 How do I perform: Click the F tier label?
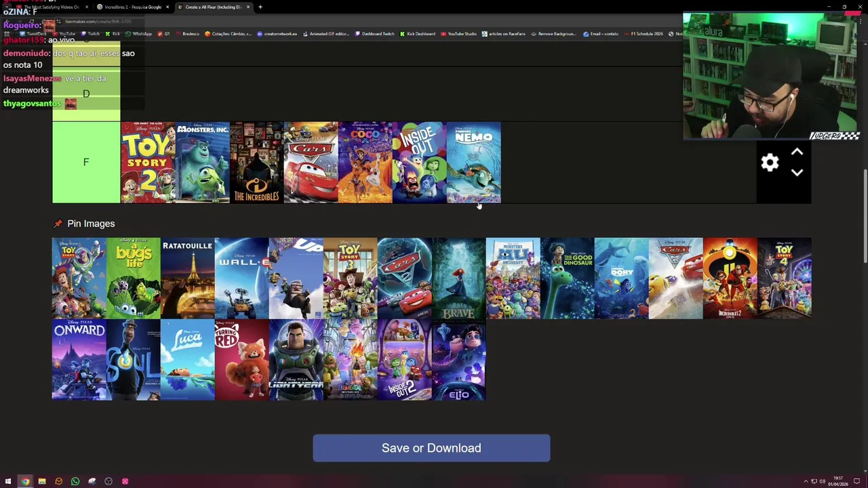click(x=86, y=163)
